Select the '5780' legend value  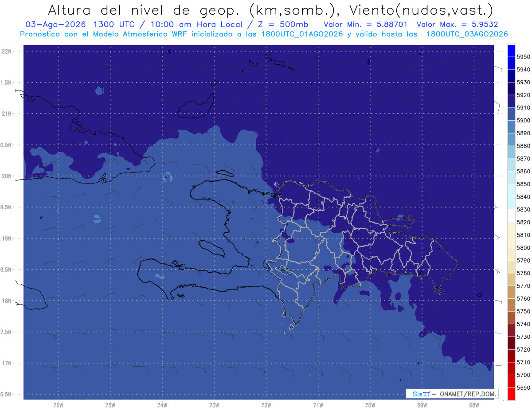pyautogui.click(x=523, y=273)
